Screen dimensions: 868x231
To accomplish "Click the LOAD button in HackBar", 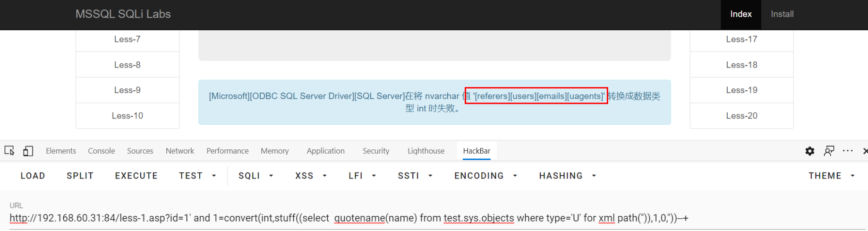I will [33, 176].
